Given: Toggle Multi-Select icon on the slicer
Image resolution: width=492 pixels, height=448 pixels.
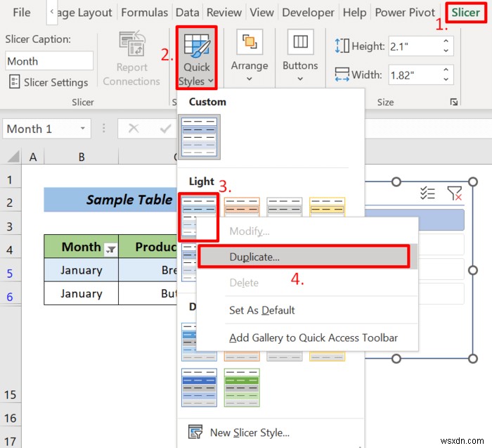Looking at the screenshot, I should [427, 193].
